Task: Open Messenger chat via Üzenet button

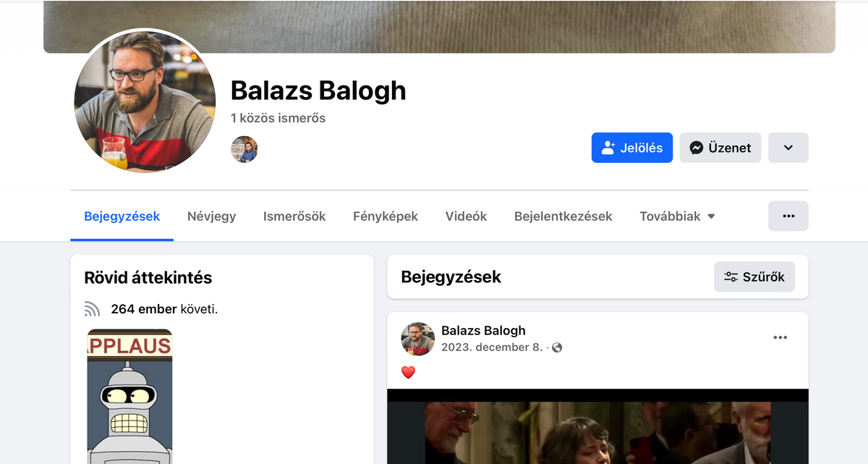Action: (720, 148)
